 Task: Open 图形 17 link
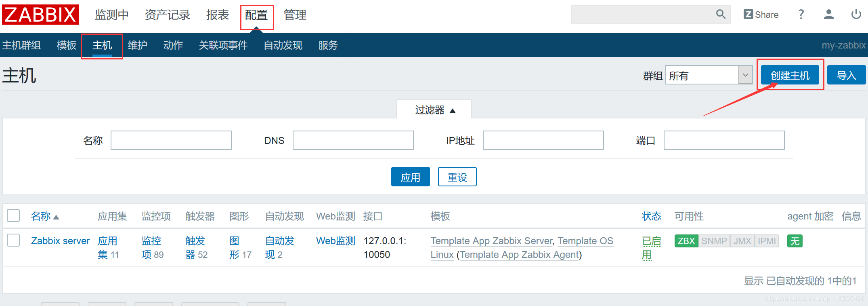241,248
